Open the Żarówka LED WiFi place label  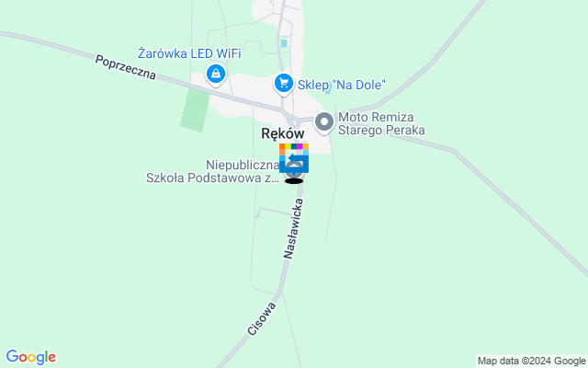189,53
